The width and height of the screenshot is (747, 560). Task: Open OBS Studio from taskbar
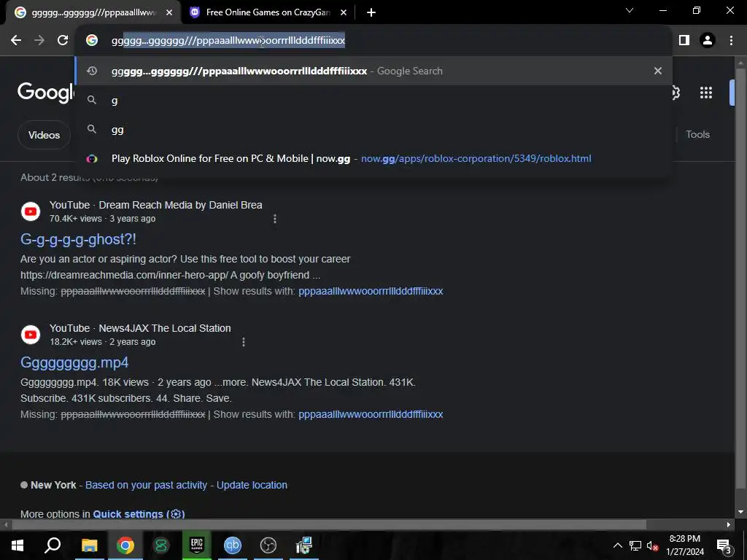tap(268, 545)
